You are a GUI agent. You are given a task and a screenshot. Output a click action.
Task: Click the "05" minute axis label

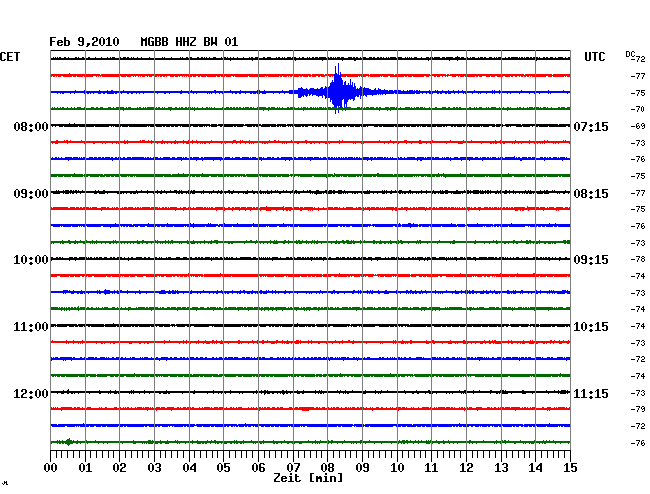coord(223,467)
